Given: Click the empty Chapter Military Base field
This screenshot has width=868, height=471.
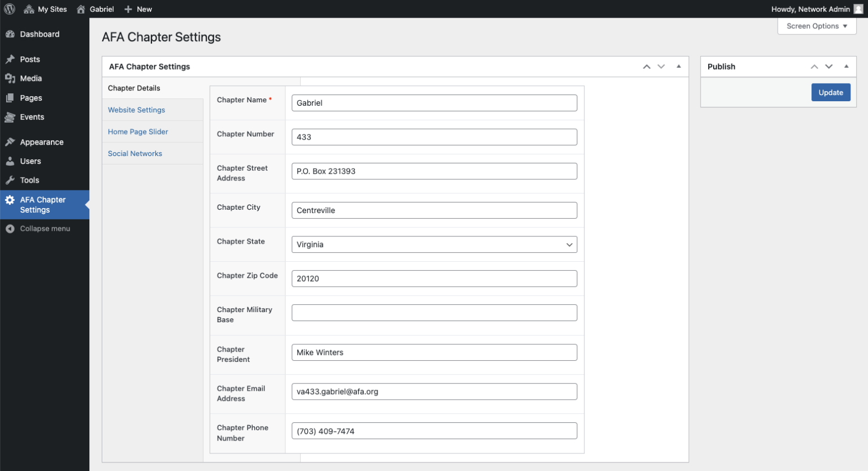Looking at the screenshot, I should [435, 313].
